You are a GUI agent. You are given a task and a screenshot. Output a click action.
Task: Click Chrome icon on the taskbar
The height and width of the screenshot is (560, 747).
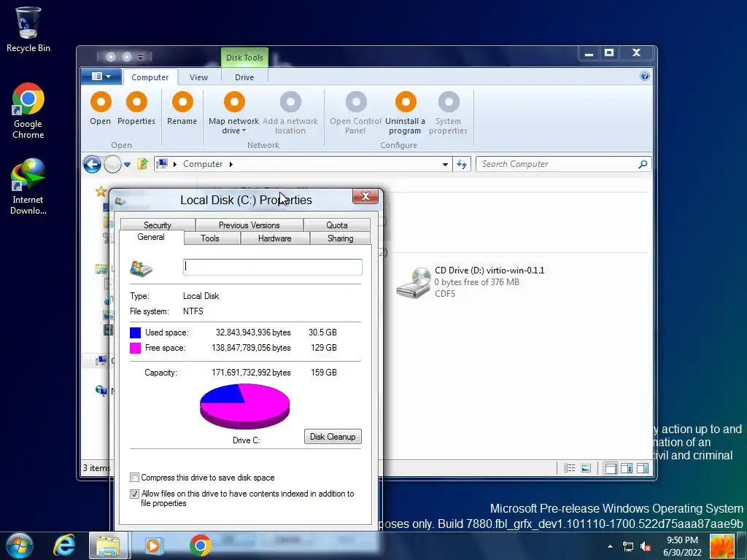click(201, 545)
